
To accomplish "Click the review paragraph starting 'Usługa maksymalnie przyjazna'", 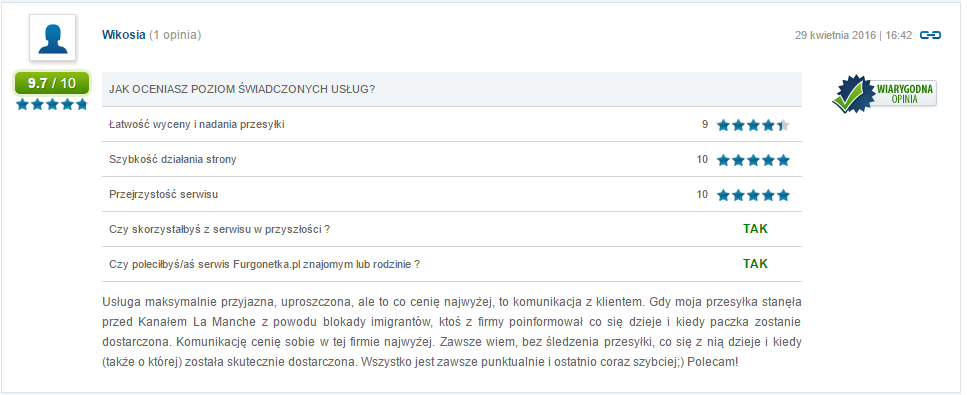I will pos(452,332).
